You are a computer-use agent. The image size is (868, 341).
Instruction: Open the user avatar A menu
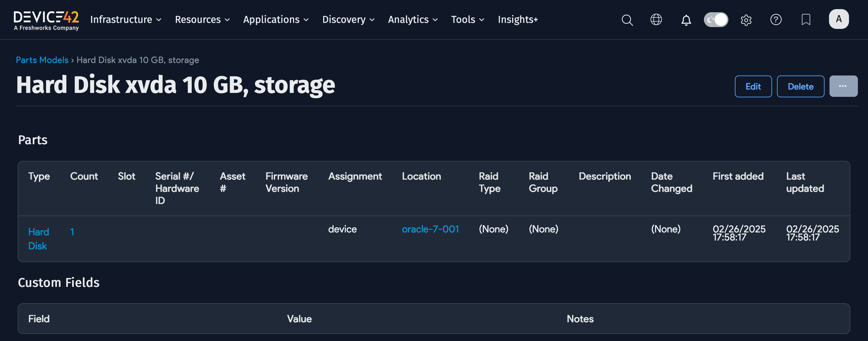(x=838, y=19)
